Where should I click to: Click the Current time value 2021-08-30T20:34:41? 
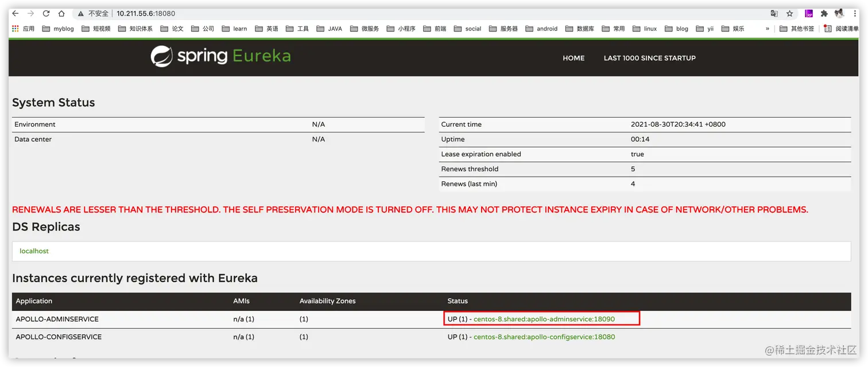pos(678,124)
